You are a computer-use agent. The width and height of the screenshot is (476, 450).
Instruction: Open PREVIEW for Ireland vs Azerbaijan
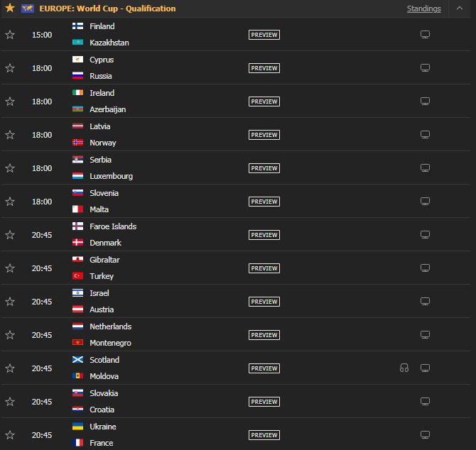point(264,101)
